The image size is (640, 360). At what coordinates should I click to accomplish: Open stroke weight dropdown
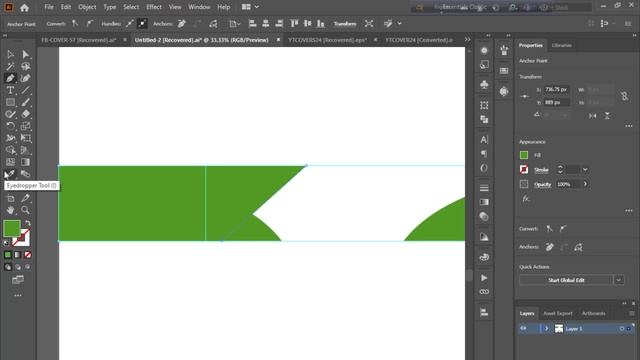tap(585, 170)
